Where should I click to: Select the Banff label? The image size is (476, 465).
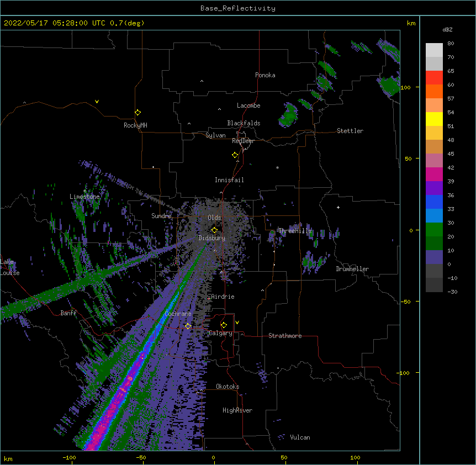click(68, 313)
